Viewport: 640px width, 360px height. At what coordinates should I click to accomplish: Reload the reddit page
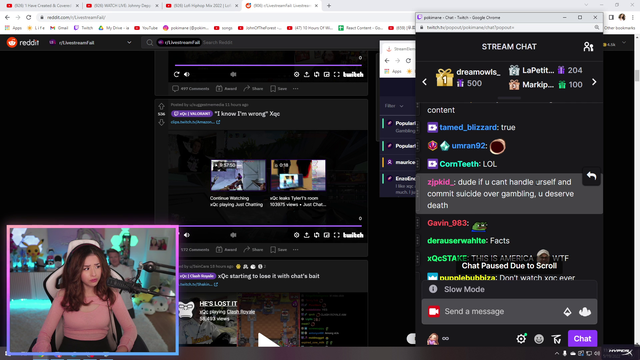coord(29,18)
